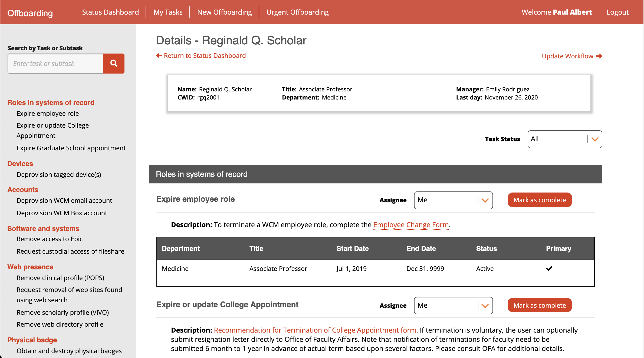Viewport: 644px width, 358px height.
Task: Open the Employee Change Form link
Action: point(411,225)
